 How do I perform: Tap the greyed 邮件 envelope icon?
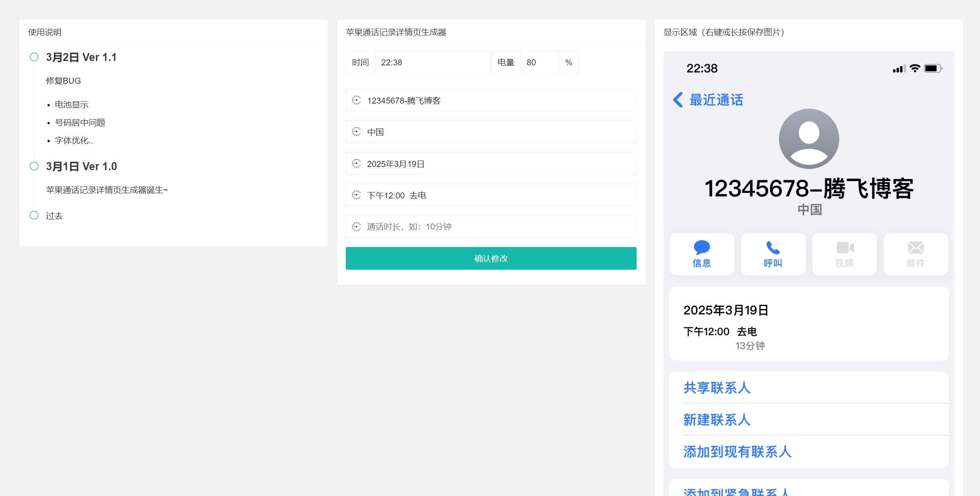[915, 247]
